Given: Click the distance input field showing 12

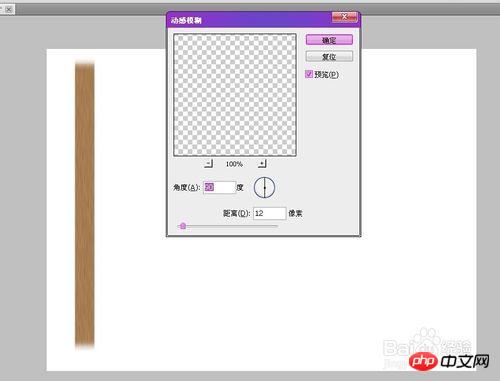Looking at the screenshot, I should point(270,213).
